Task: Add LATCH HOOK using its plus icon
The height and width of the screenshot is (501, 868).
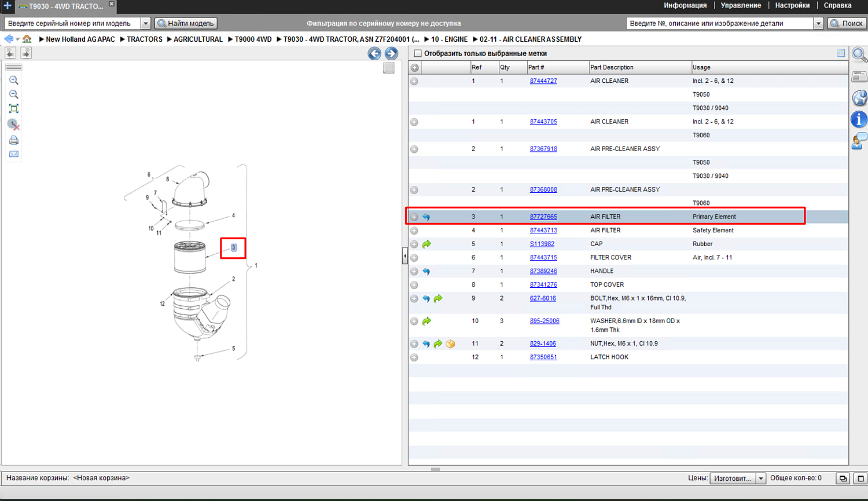Action: point(414,358)
